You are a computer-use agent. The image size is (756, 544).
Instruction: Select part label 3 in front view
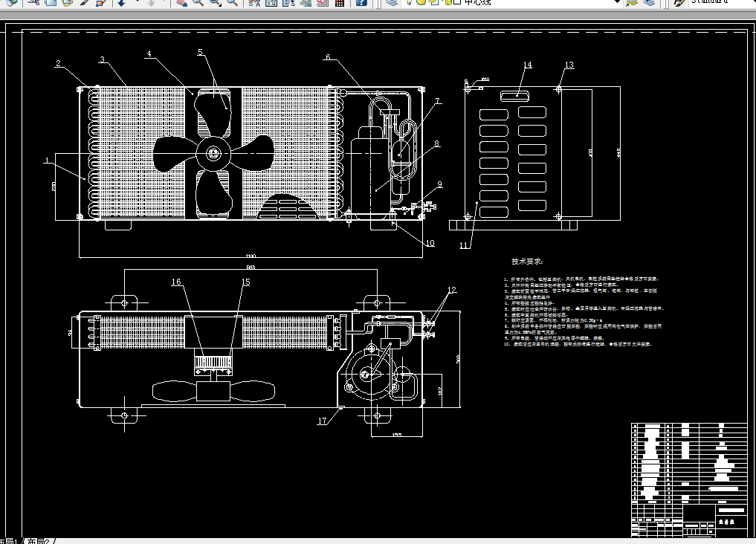point(102,59)
